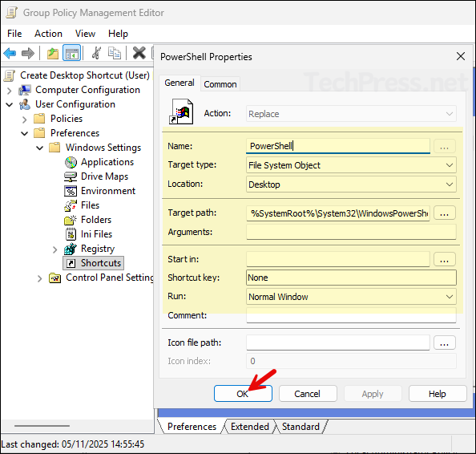Screen dimensions: 476x454
Task: Click the Ini Files icon
Action: (71, 234)
